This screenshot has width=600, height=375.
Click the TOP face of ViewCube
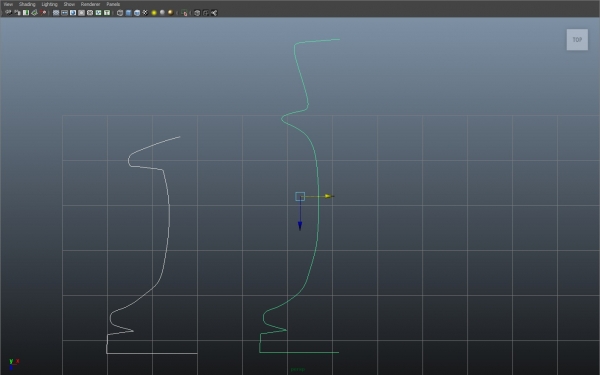[577, 39]
